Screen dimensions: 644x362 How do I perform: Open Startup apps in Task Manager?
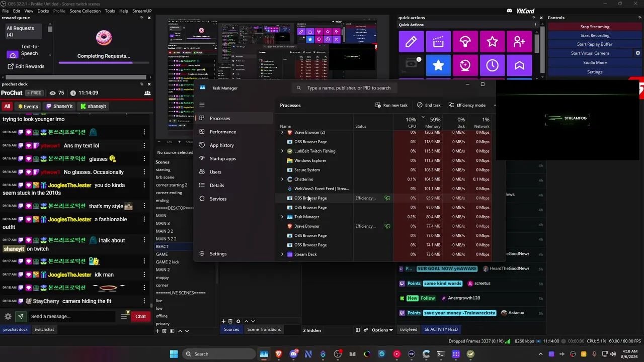click(223, 158)
